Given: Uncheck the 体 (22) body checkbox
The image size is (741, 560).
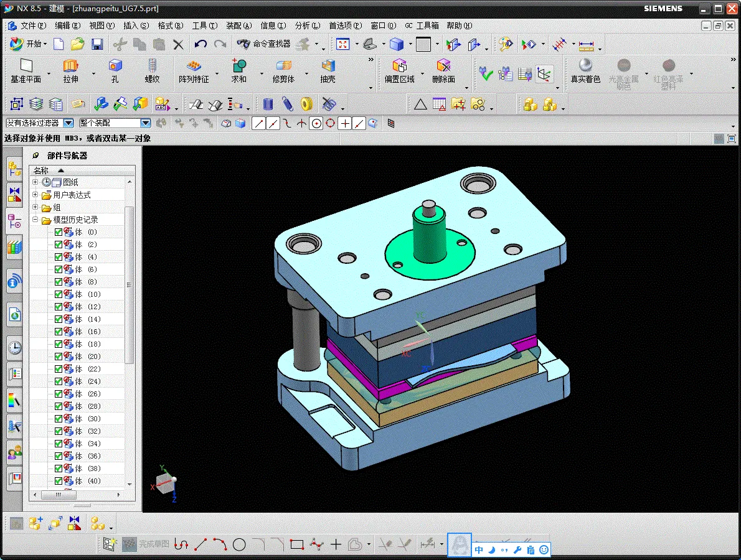Looking at the screenshot, I should pyautogui.click(x=59, y=369).
